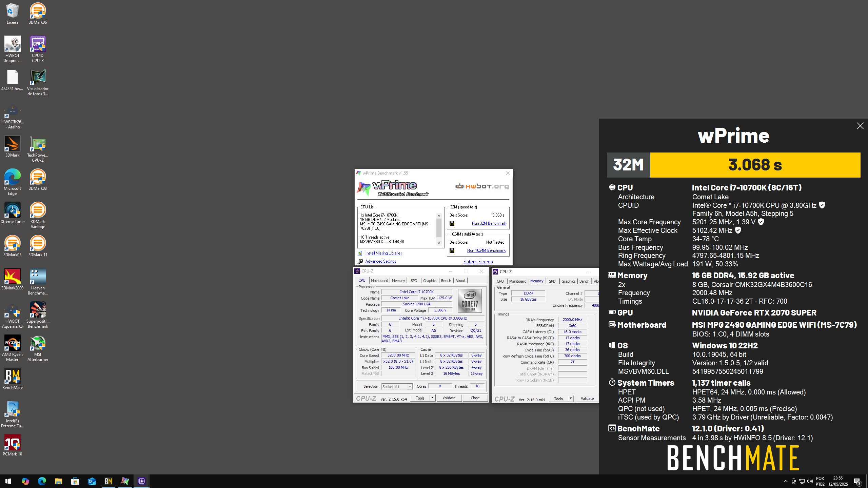Click Validate in the right CPU-Z window
The width and height of the screenshot is (868, 488).
tap(587, 399)
